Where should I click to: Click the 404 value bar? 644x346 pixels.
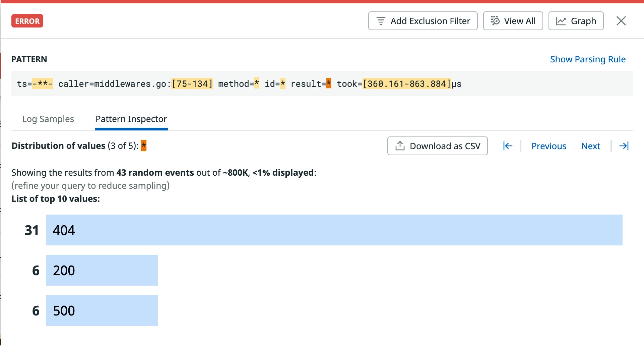pyautogui.click(x=334, y=230)
